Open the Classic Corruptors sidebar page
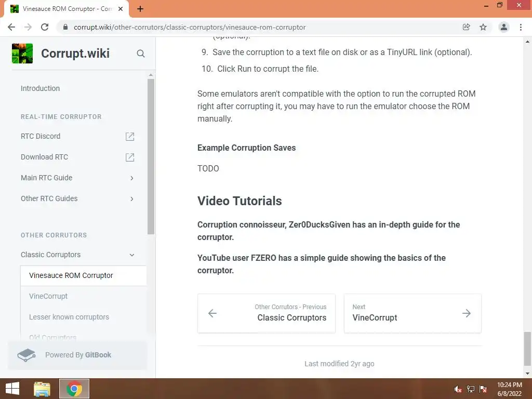 (x=50, y=255)
